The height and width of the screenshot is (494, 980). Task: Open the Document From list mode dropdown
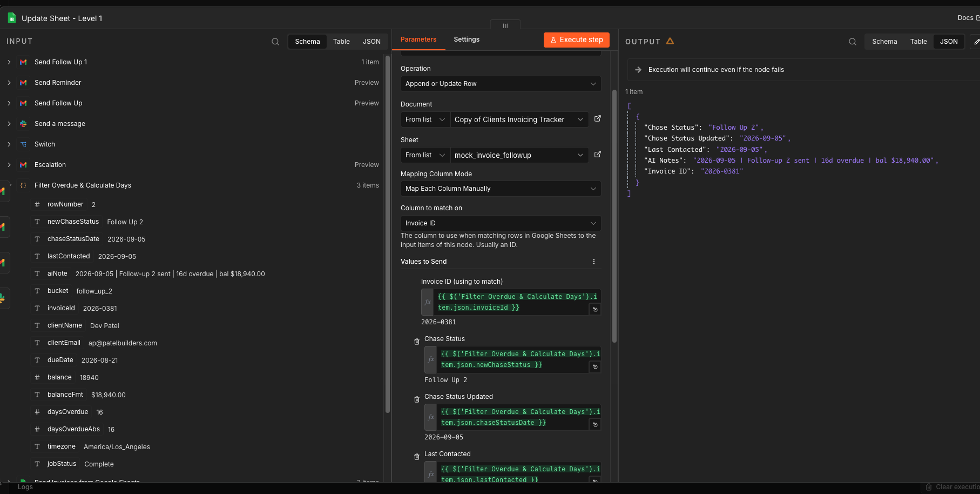(x=425, y=119)
